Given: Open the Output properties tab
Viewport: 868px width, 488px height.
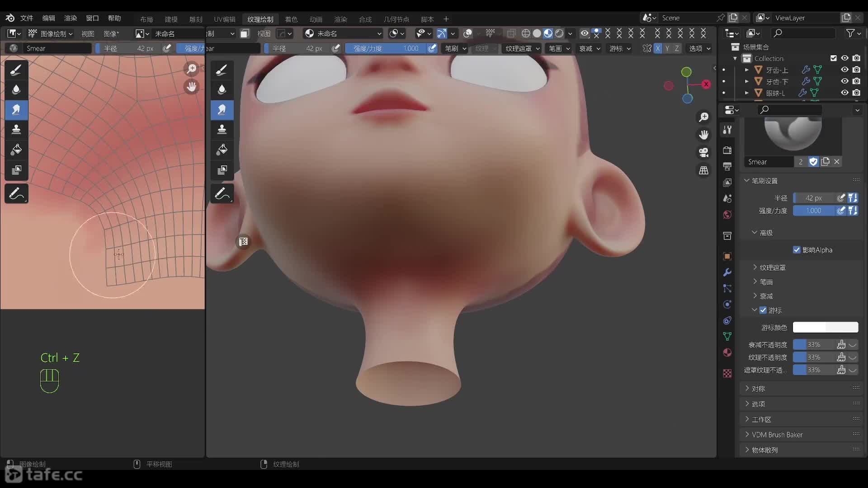Looking at the screenshot, I should 727,167.
